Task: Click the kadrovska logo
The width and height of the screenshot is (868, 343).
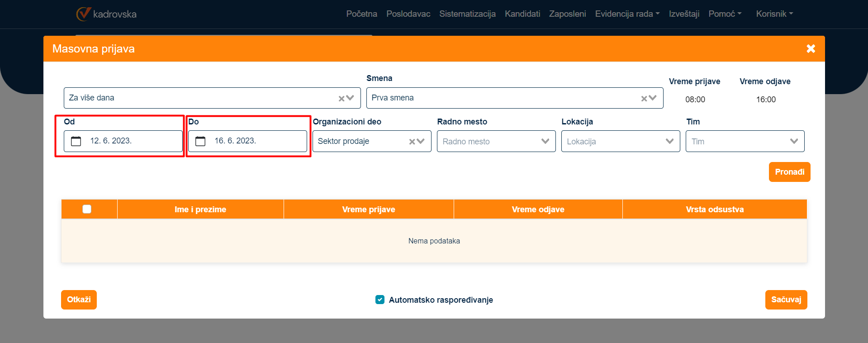Action: click(107, 14)
